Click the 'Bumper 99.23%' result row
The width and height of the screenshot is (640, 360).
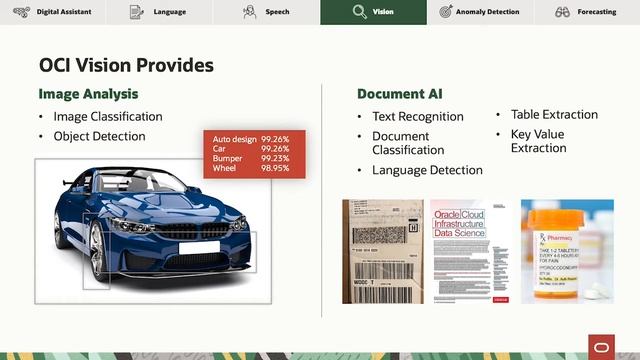(x=251, y=158)
